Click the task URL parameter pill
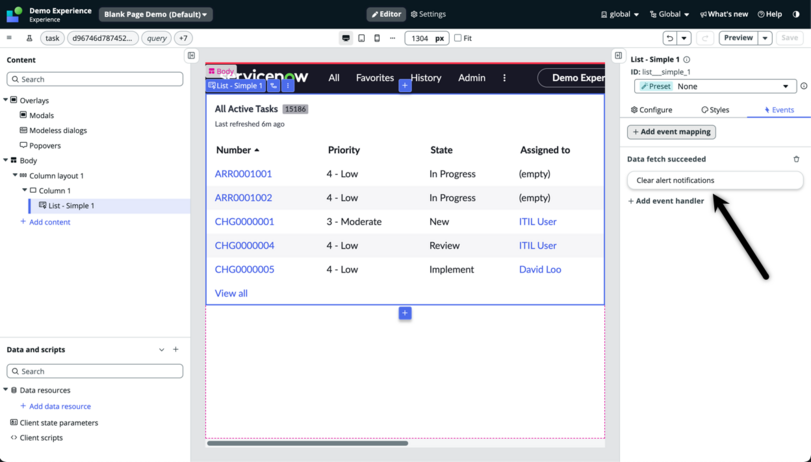This screenshot has width=811, height=462. click(52, 38)
